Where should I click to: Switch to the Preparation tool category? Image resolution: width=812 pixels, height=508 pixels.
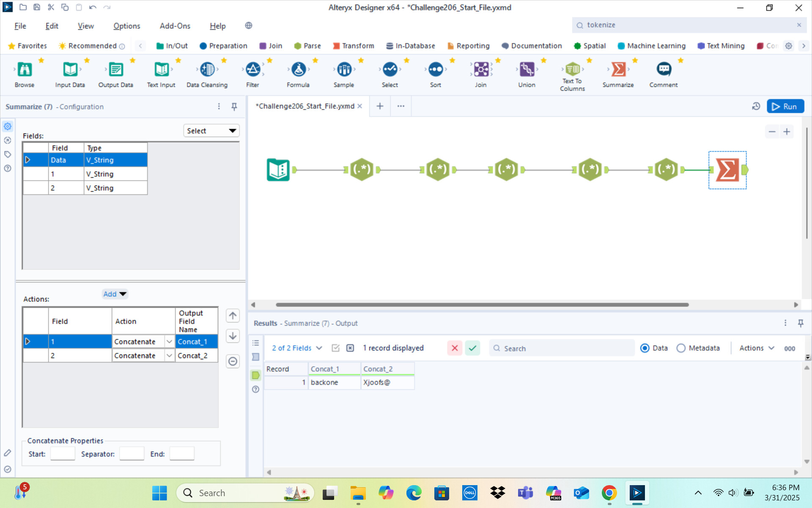coord(223,46)
